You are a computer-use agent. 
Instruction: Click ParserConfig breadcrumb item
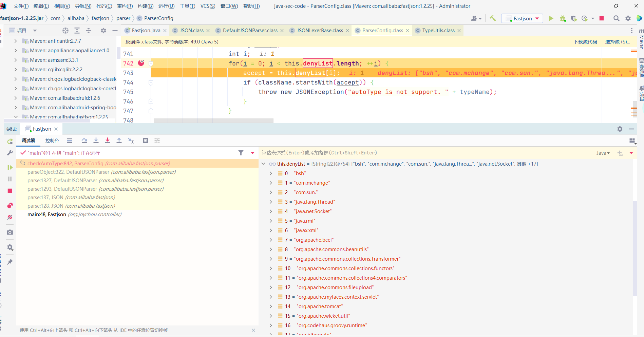[155, 18]
